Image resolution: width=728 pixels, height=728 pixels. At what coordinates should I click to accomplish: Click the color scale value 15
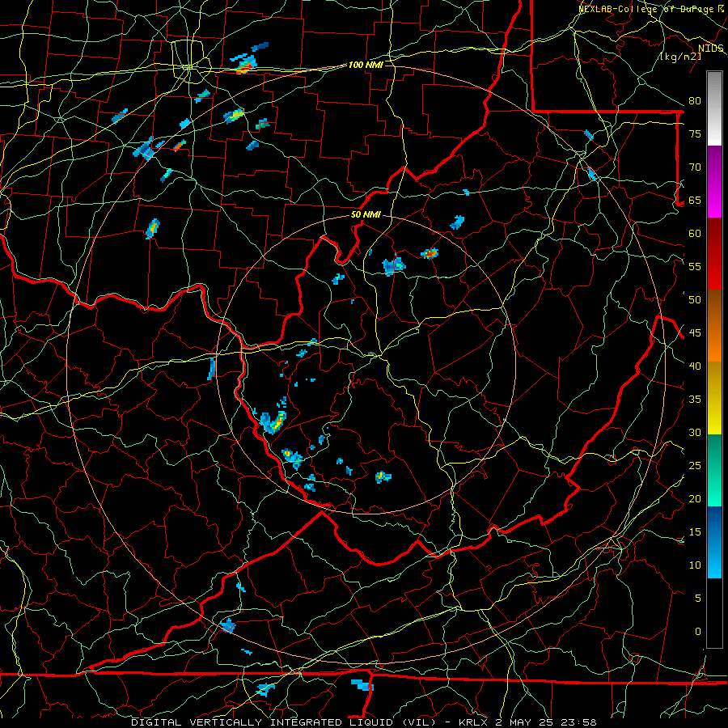pos(695,532)
